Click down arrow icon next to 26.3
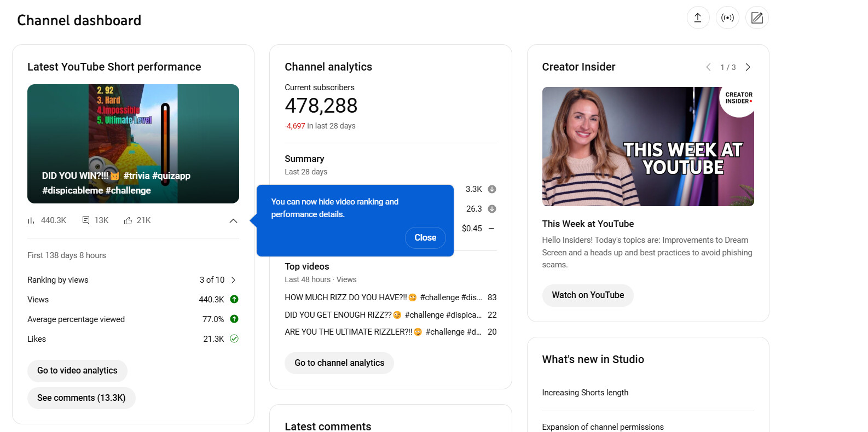The height and width of the screenshot is (432, 868). point(492,209)
